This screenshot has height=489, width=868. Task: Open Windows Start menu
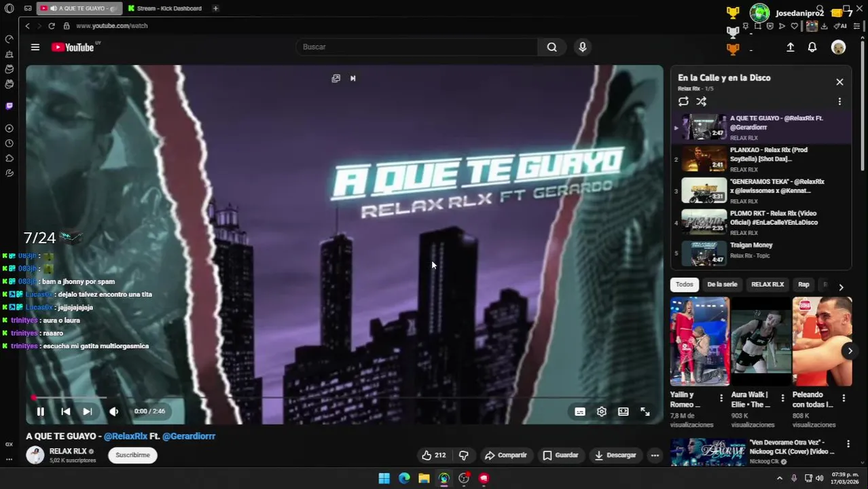(x=384, y=478)
